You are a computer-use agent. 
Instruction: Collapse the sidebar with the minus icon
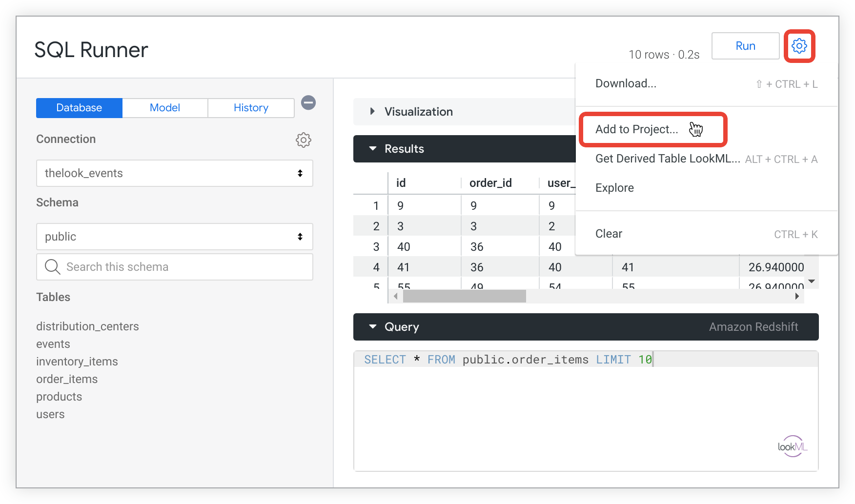pyautogui.click(x=308, y=102)
